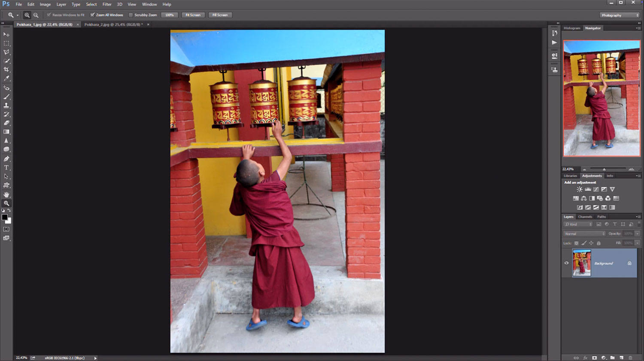This screenshot has width=644, height=361.
Task: Toggle lock position for the layer
Action: [x=591, y=243]
